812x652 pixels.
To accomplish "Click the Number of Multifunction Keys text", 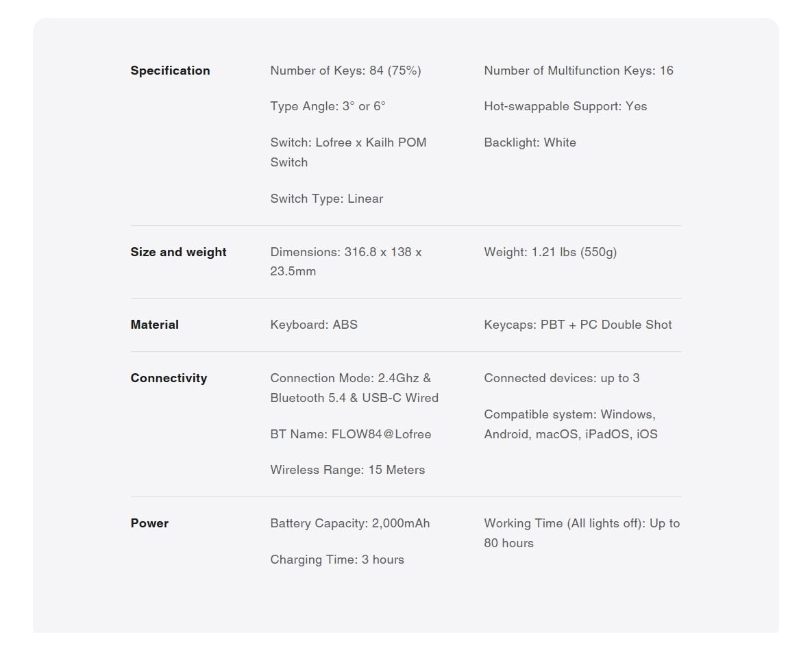I will click(578, 71).
